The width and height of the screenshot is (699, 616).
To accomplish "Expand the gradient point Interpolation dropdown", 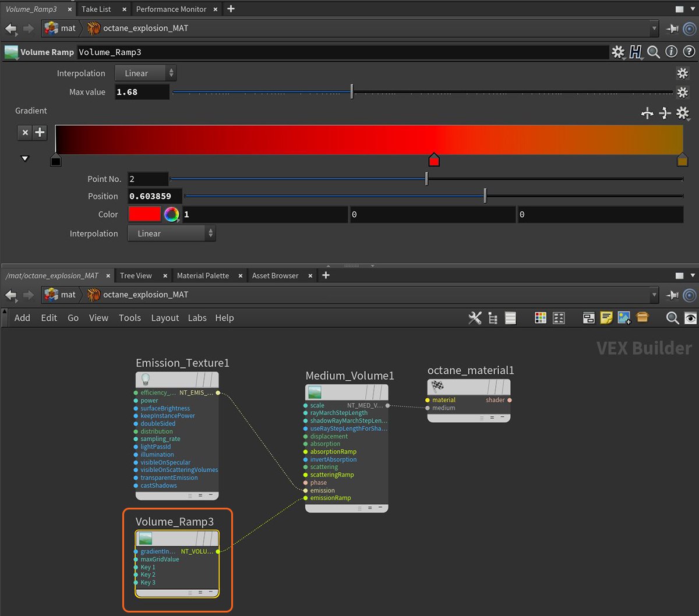I will 171,233.
